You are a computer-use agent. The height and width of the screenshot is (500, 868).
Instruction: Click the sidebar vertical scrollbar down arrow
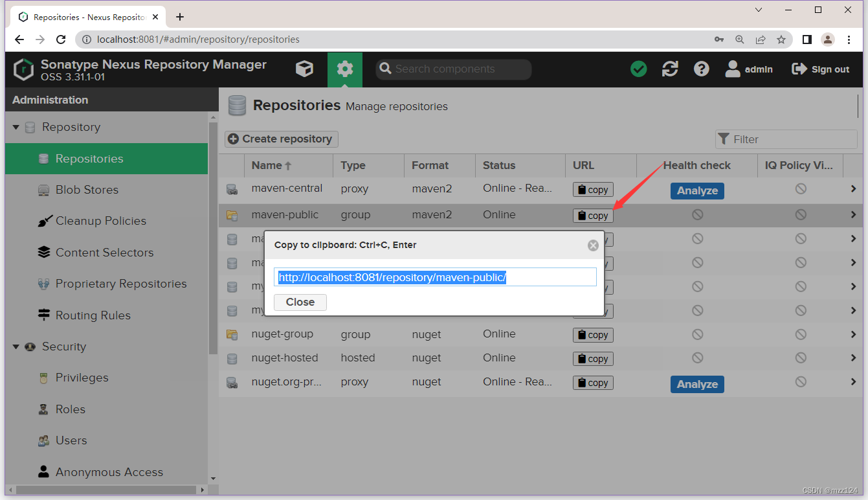(214, 479)
